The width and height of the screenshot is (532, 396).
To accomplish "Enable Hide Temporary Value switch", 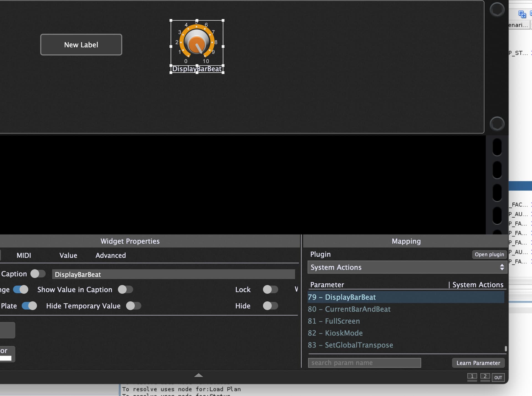I will 134,306.
